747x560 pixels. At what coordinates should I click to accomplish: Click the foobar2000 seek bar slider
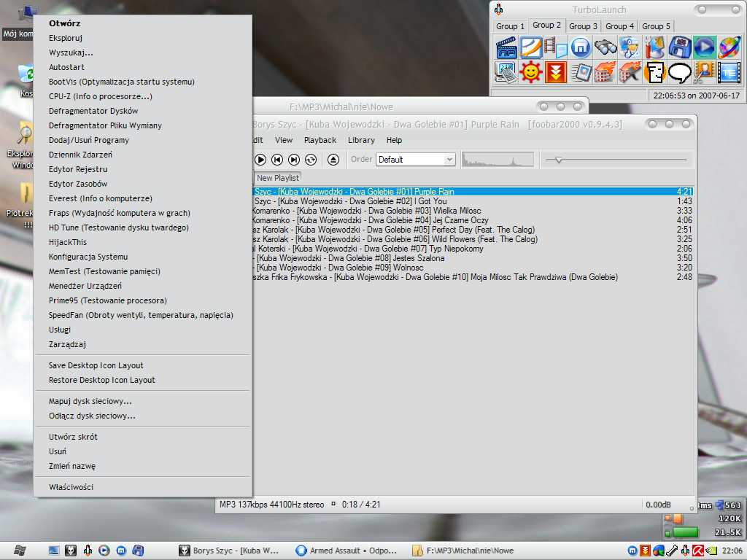tap(559, 160)
